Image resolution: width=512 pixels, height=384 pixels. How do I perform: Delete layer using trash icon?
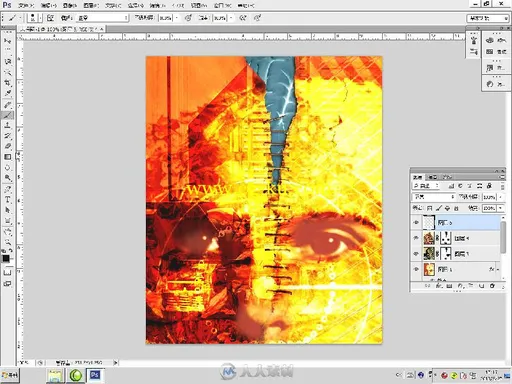(492, 286)
